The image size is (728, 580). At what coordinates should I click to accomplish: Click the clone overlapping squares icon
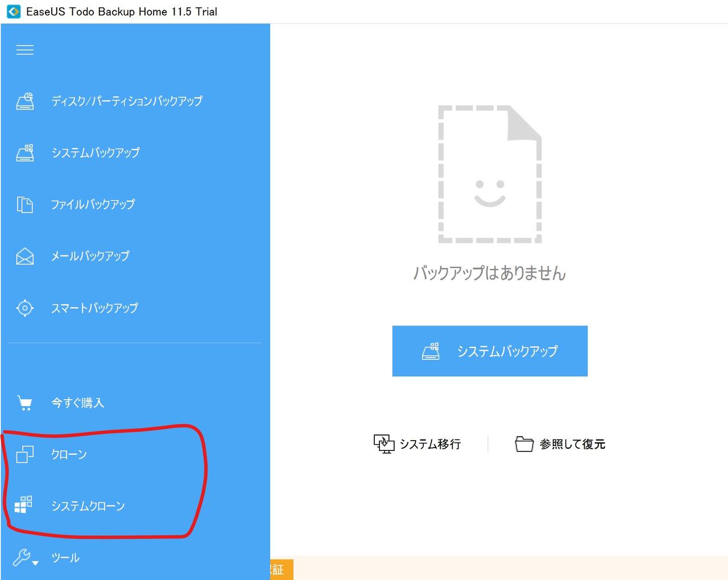click(x=25, y=454)
